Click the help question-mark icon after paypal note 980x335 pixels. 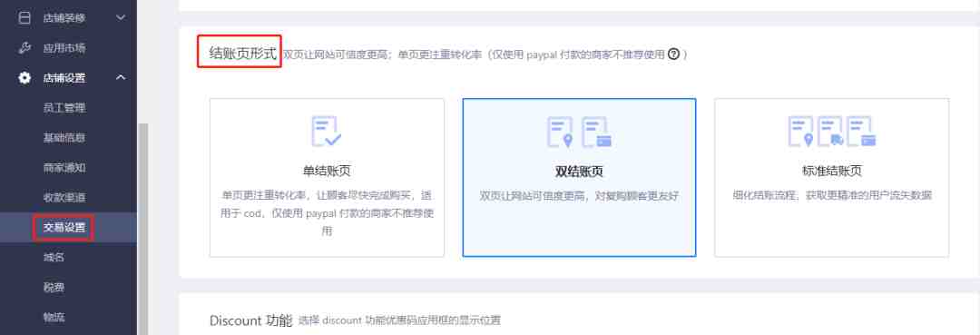[x=673, y=54]
